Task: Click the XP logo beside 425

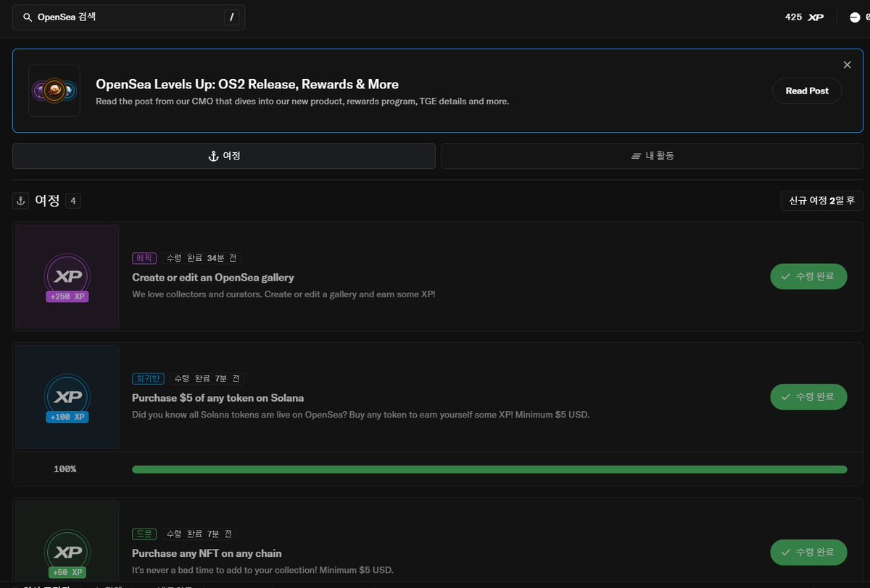Action: click(815, 17)
